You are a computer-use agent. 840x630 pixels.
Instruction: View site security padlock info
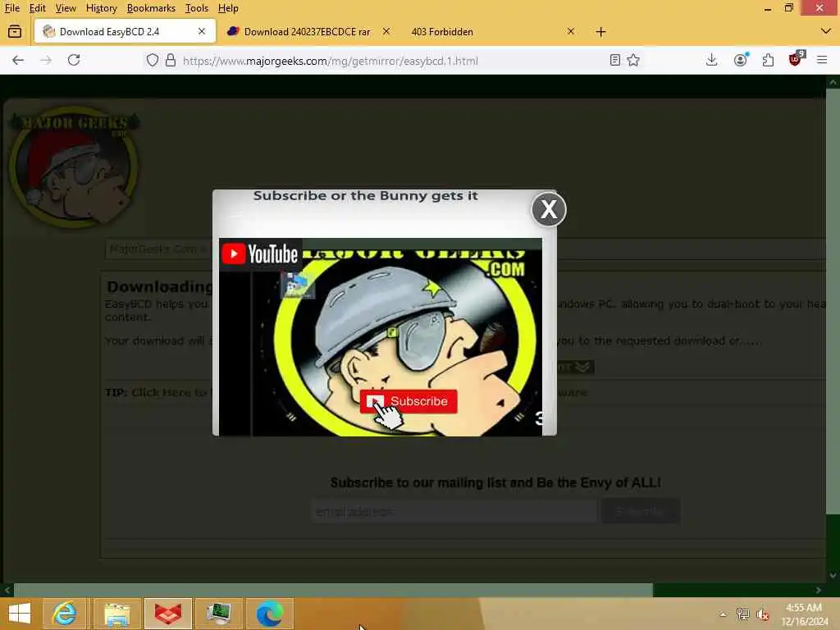click(171, 60)
